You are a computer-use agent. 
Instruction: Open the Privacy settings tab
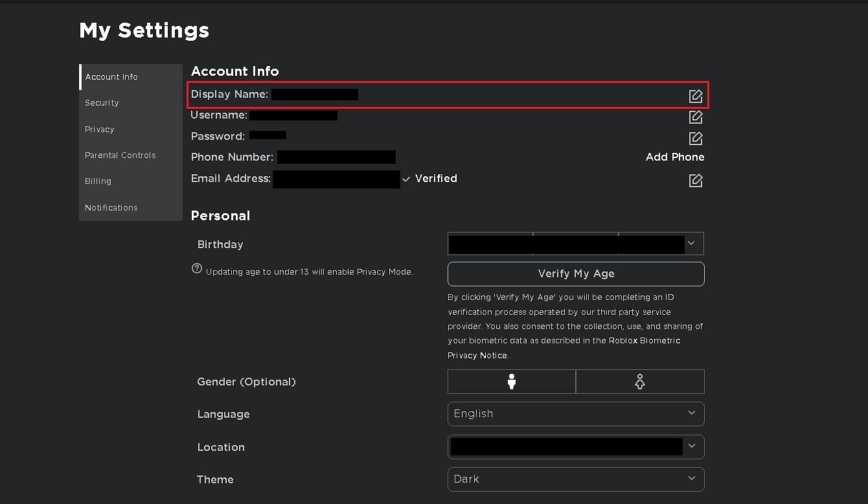(x=100, y=130)
